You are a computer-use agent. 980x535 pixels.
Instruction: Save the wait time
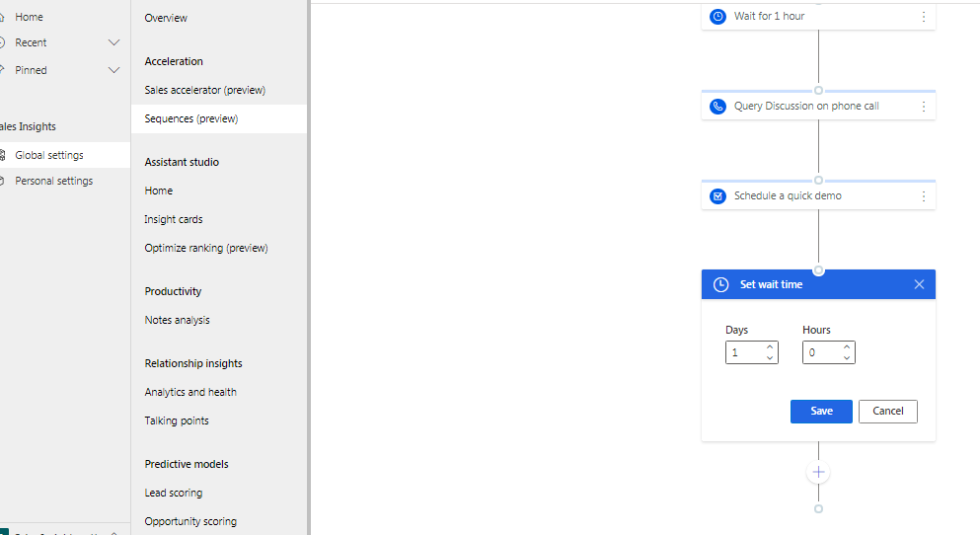tap(821, 412)
